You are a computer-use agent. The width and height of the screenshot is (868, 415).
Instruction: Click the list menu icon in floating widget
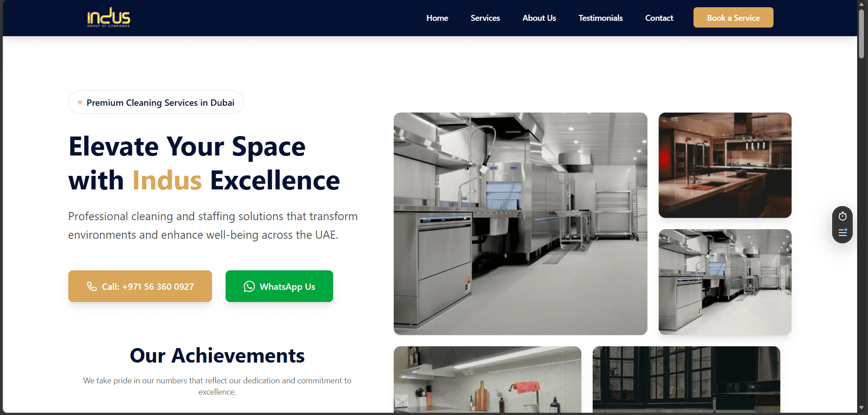tap(843, 232)
